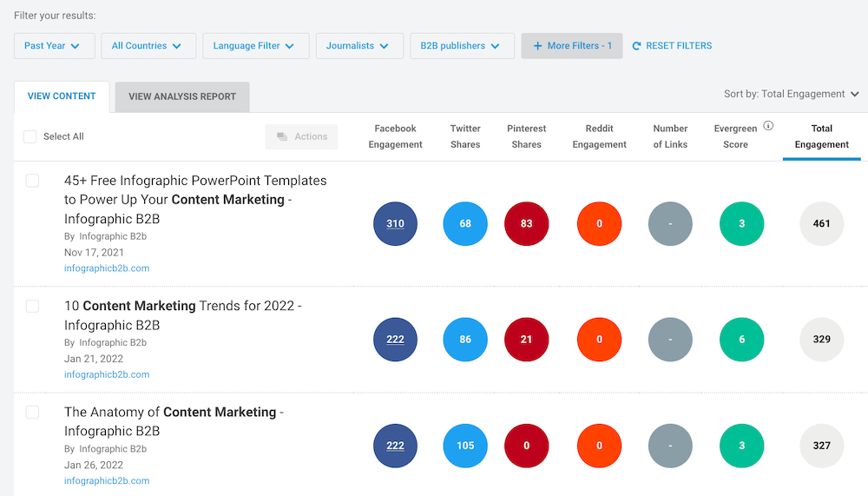Click the Reset Filters refresh icon
The width and height of the screenshot is (868, 496).
[636, 46]
